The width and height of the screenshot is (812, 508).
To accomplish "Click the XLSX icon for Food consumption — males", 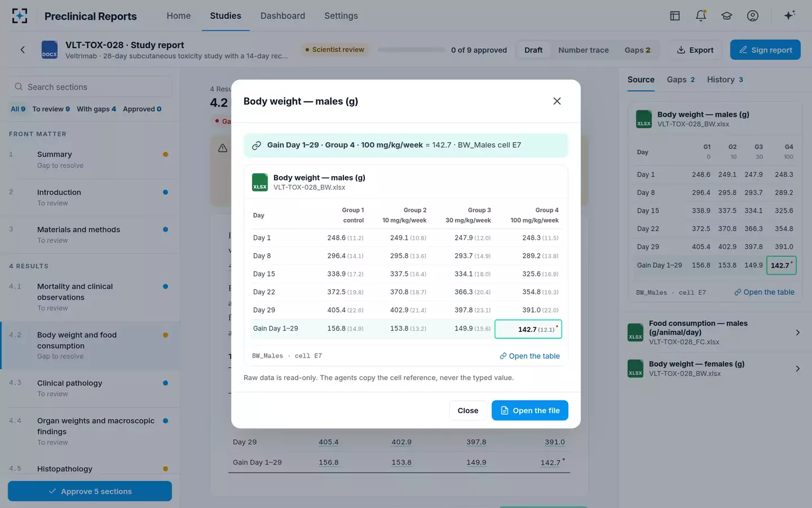I will 636,332.
